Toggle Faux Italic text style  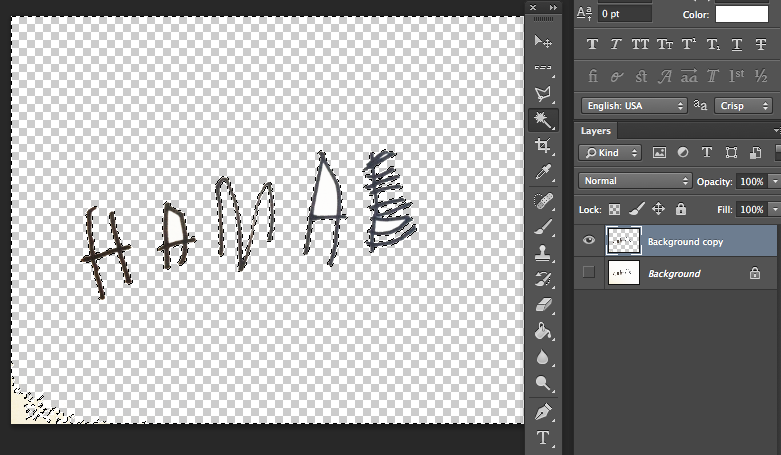[616, 44]
